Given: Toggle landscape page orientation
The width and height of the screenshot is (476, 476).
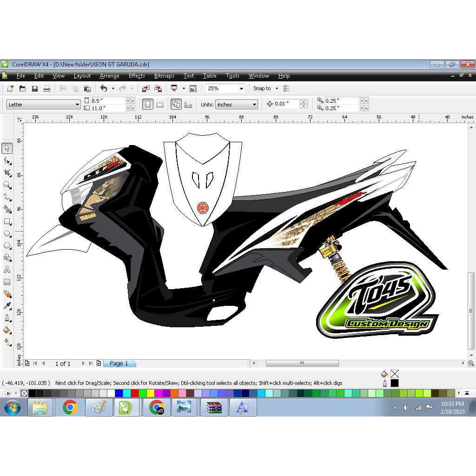Looking at the screenshot, I should (159, 104).
